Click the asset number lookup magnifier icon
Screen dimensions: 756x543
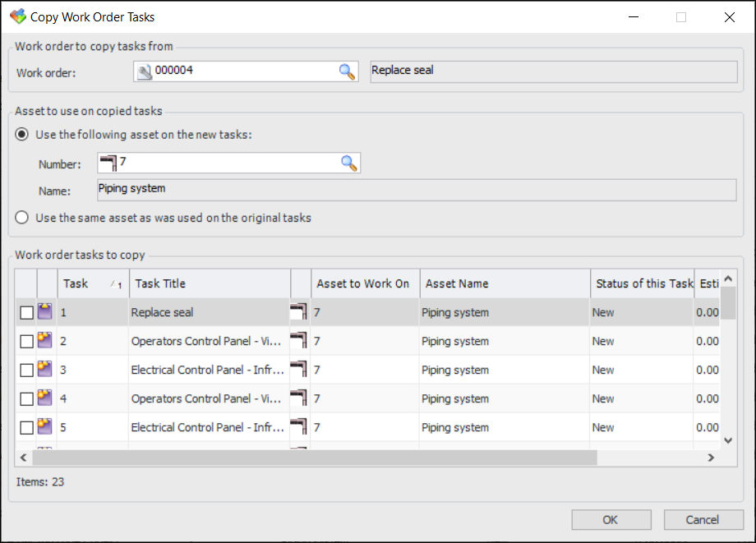(x=349, y=163)
